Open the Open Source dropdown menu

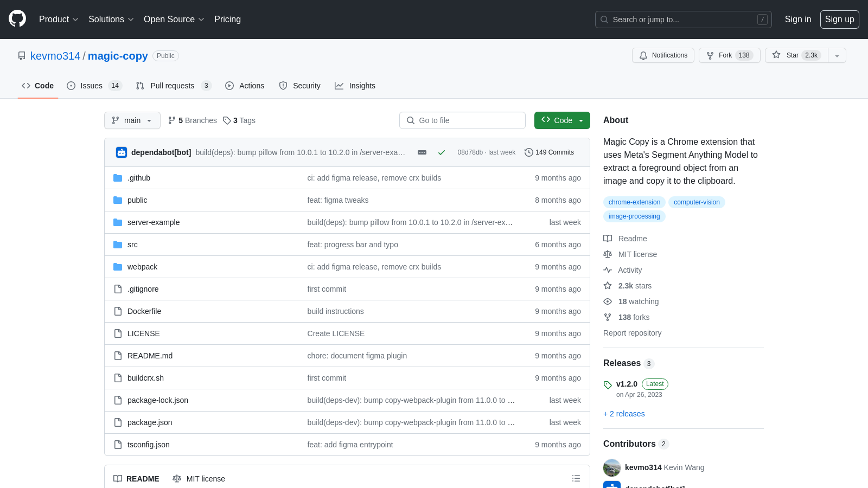[174, 19]
